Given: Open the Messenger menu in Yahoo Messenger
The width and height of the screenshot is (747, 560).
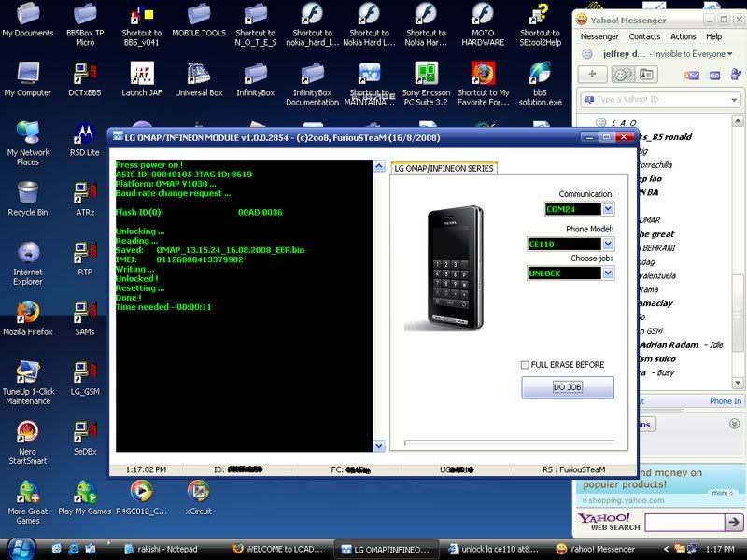Looking at the screenshot, I should (599, 36).
